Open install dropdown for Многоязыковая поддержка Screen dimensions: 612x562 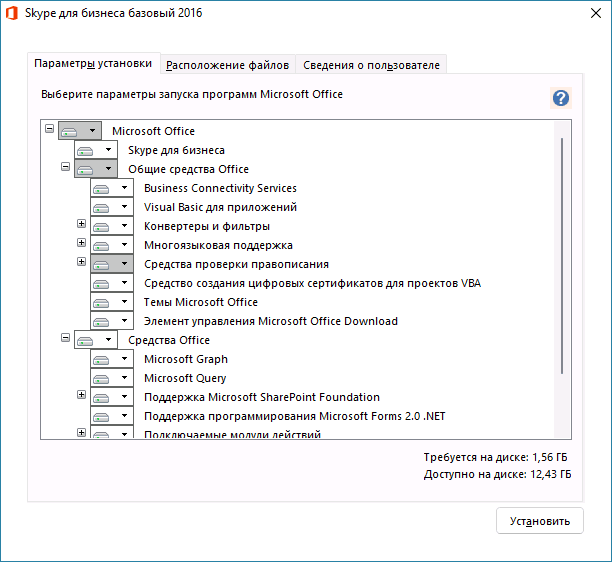coord(112,245)
